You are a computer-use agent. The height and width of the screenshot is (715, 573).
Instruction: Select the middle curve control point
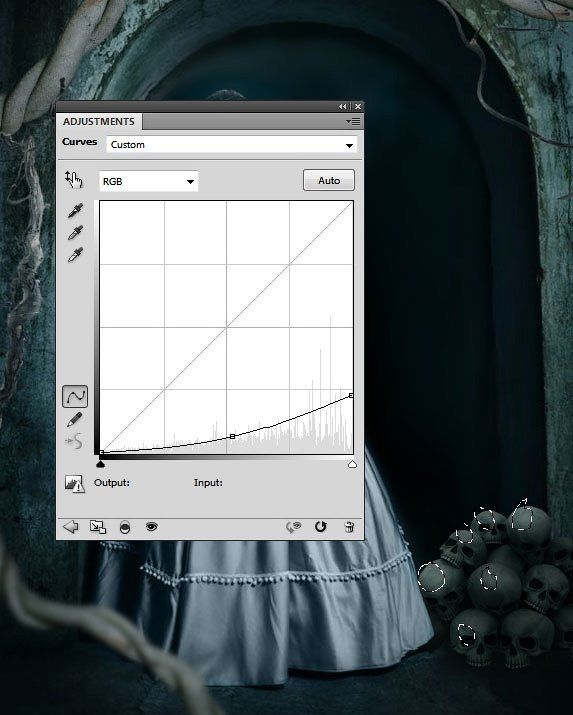[x=232, y=436]
